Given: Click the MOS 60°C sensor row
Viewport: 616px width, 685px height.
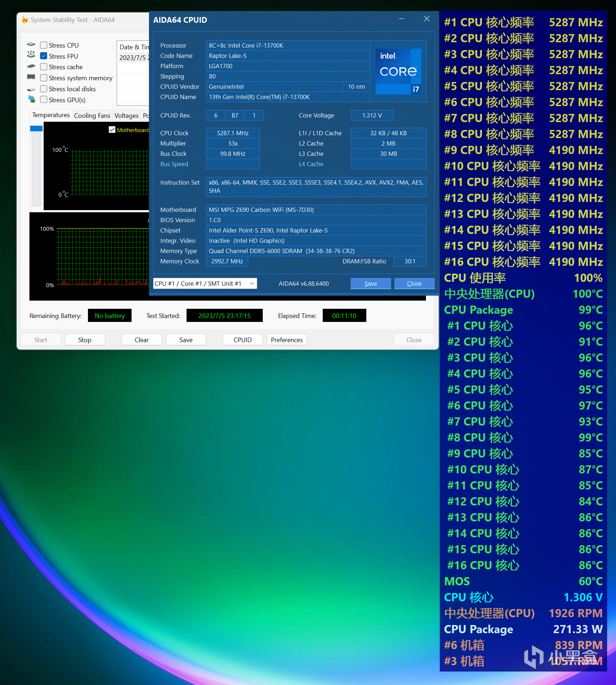Looking at the screenshot, I should click(523, 581).
